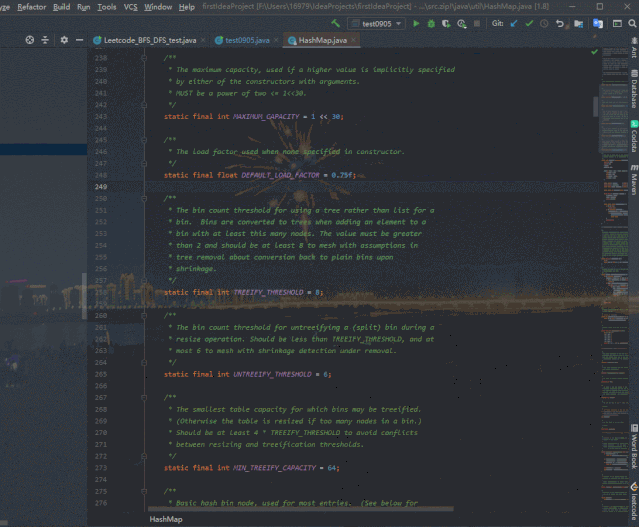Click the Git commit checkmark icon
This screenshot has height=527, width=639.
click(529, 23)
